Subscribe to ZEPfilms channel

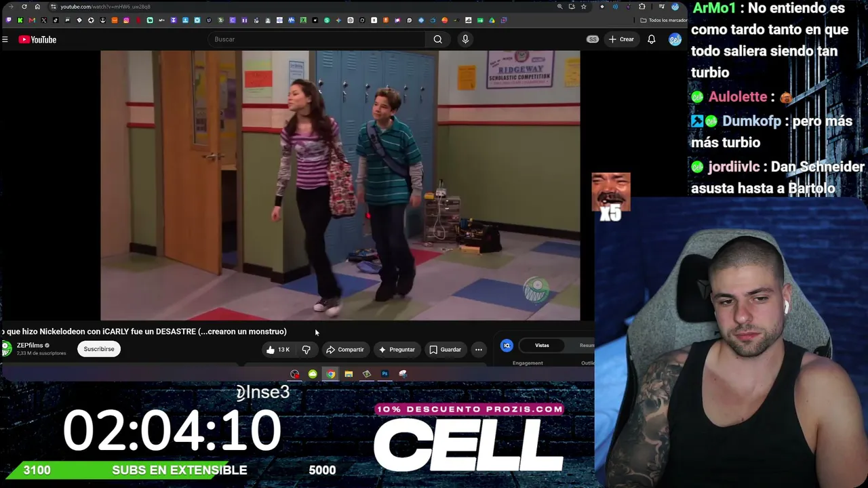click(x=99, y=349)
